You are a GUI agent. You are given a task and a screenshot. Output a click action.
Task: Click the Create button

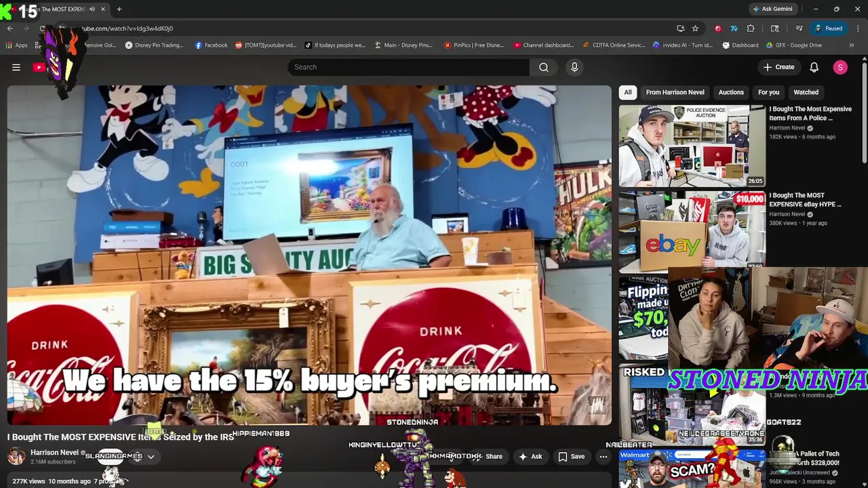coord(778,67)
